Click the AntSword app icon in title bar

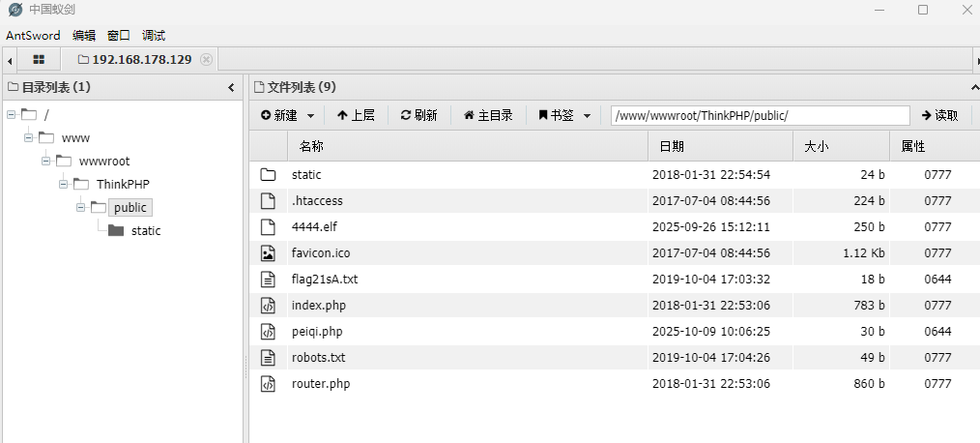coord(15,10)
